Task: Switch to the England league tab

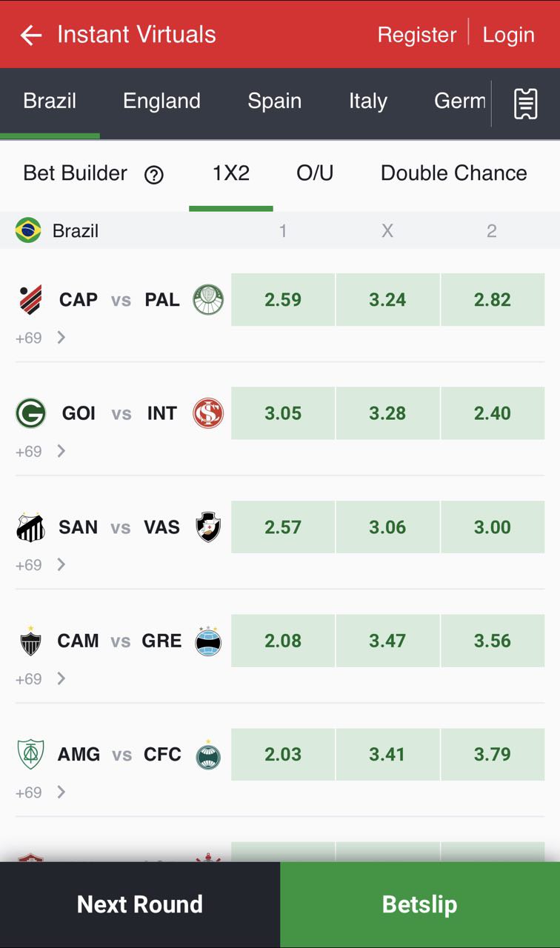Action: click(x=161, y=101)
